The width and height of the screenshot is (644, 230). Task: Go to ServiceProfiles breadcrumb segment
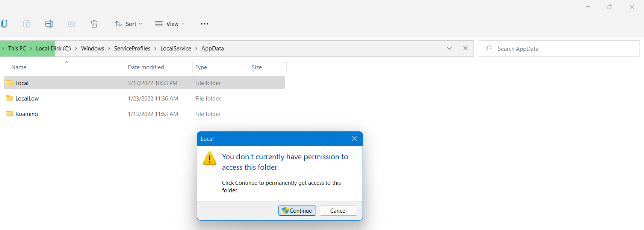(132, 49)
